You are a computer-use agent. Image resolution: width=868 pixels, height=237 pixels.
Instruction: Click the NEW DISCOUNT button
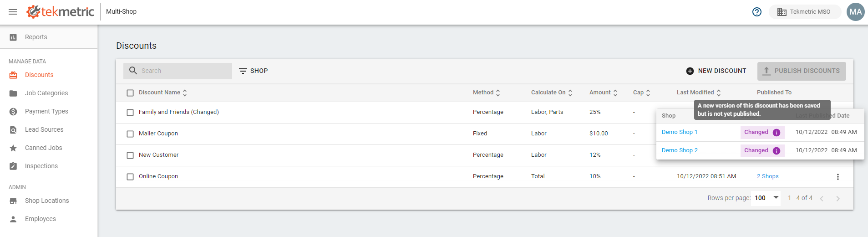coord(716,71)
